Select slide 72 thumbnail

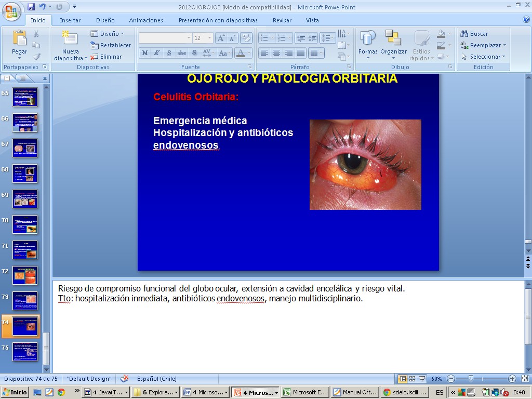pos(25,275)
